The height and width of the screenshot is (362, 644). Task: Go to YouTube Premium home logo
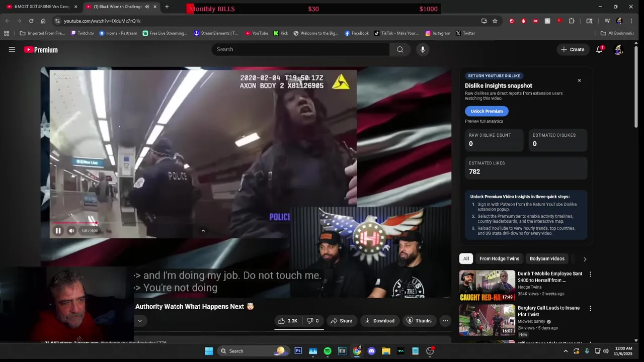pos(41,50)
